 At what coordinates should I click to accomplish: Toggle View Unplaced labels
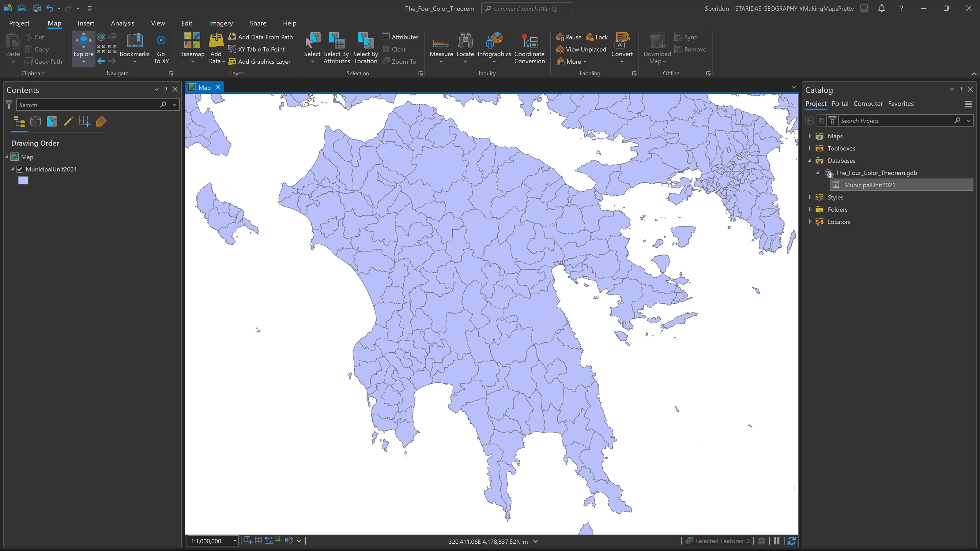(581, 49)
